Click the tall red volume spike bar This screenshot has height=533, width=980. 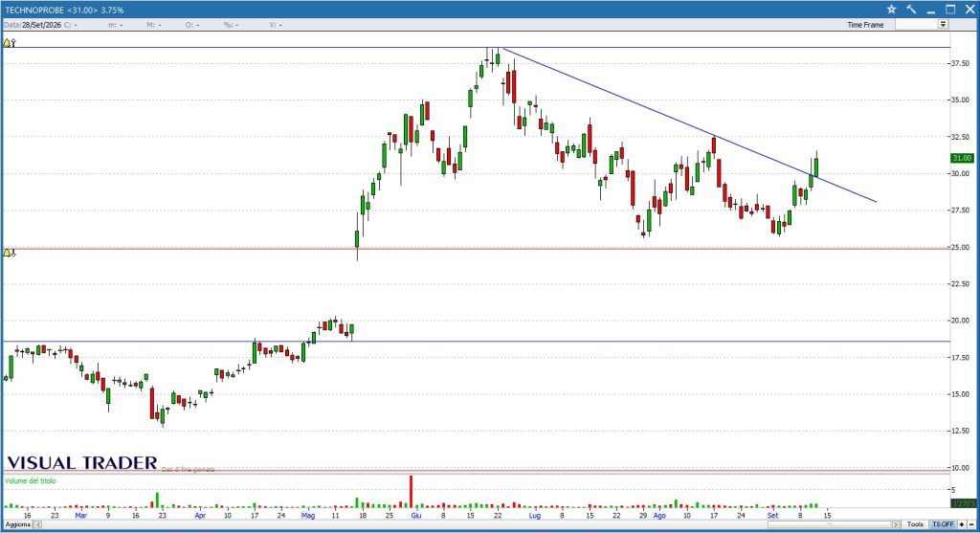[x=411, y=491]
